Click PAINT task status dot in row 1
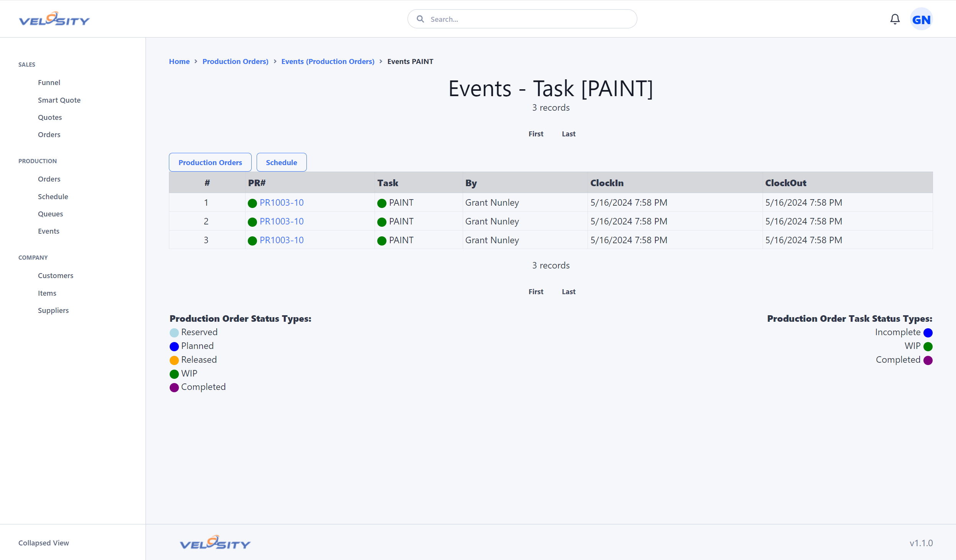Viewport: 956px width, 560px height. [x=382, y=203]
